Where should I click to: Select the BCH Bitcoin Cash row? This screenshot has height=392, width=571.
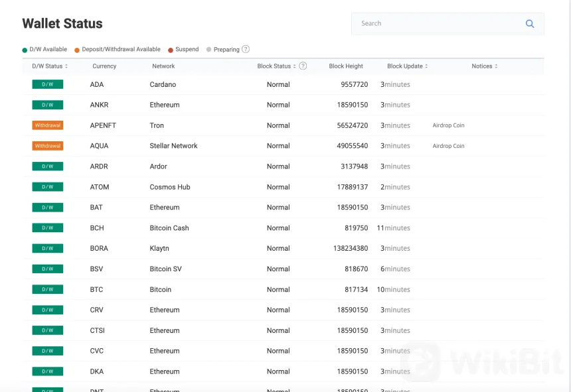[x=169, y=228]
